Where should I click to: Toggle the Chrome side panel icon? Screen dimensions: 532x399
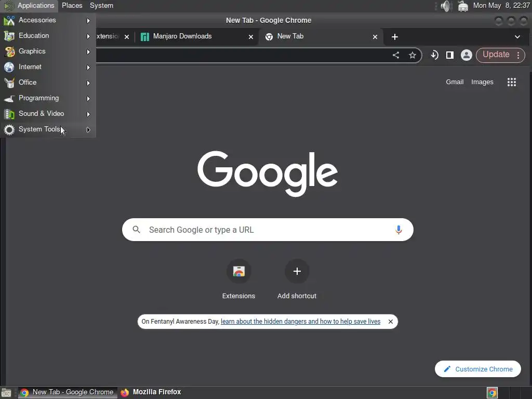[450, 55]
